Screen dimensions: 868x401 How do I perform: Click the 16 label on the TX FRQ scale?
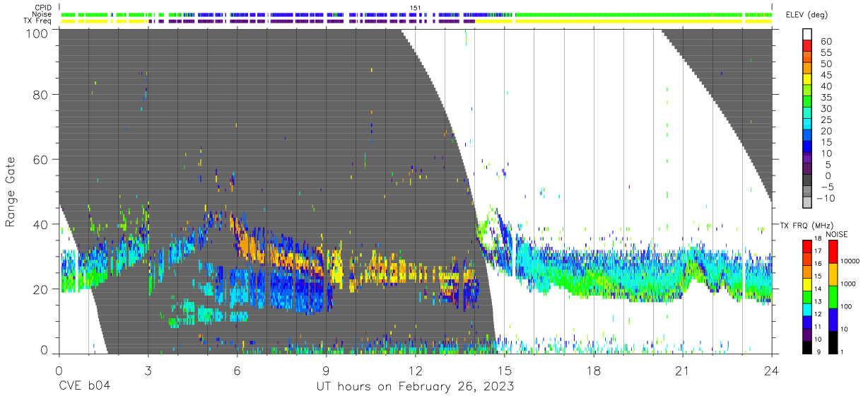tap(818, 263)
